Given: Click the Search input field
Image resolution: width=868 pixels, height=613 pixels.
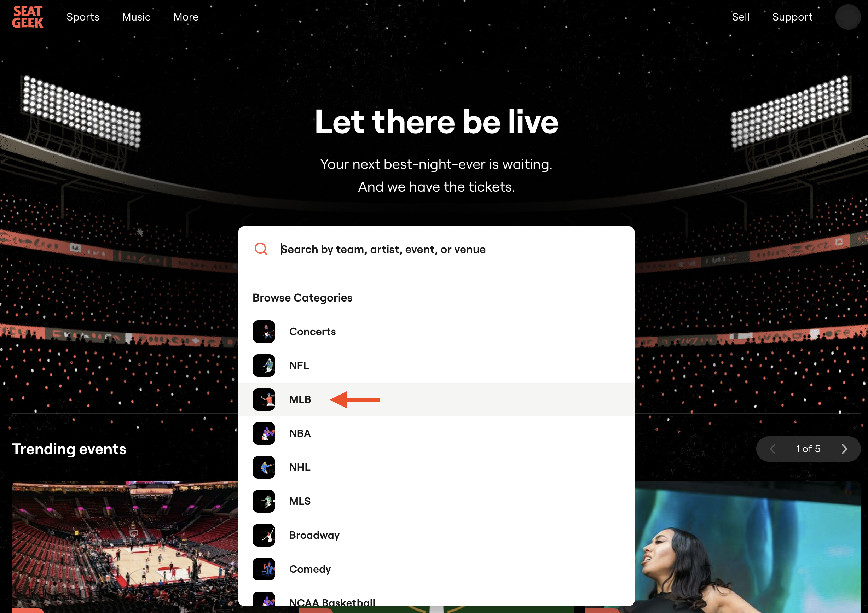Looking at the screenshot, I should click(436, 249).
